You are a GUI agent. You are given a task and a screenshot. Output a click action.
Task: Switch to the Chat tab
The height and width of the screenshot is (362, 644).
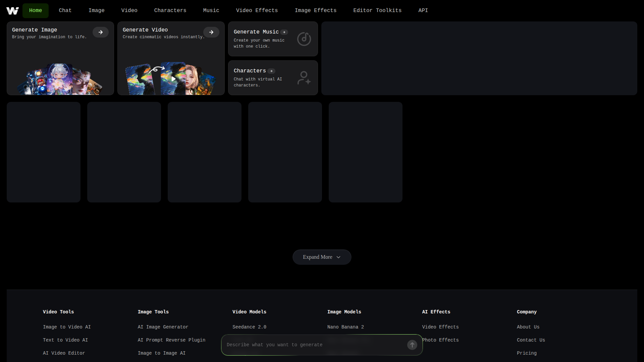click(x=65, y=10)
